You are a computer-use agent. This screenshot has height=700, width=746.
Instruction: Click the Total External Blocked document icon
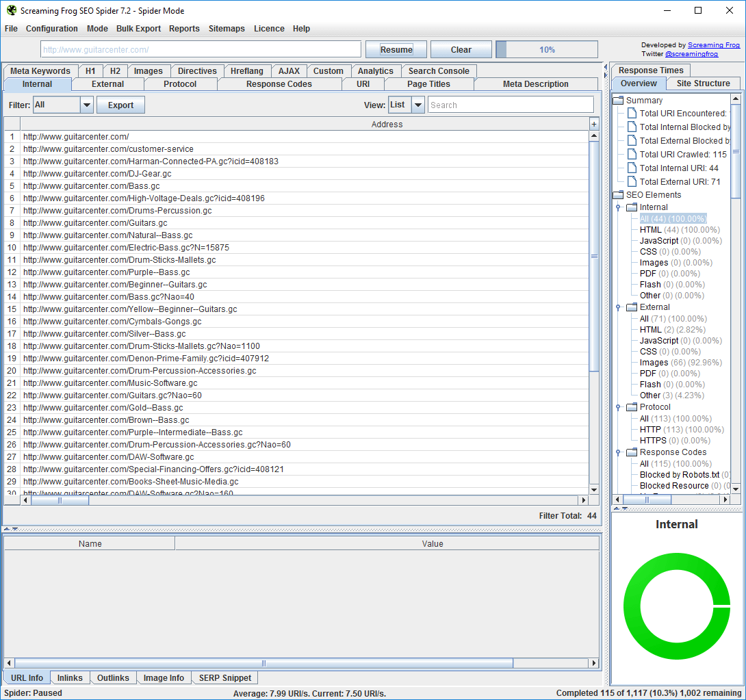632,141
